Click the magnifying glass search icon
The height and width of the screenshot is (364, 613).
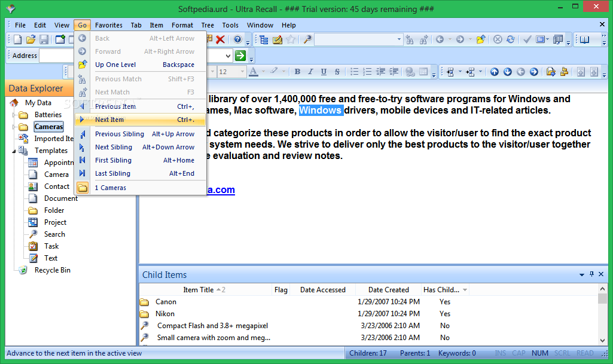point(307,39)
